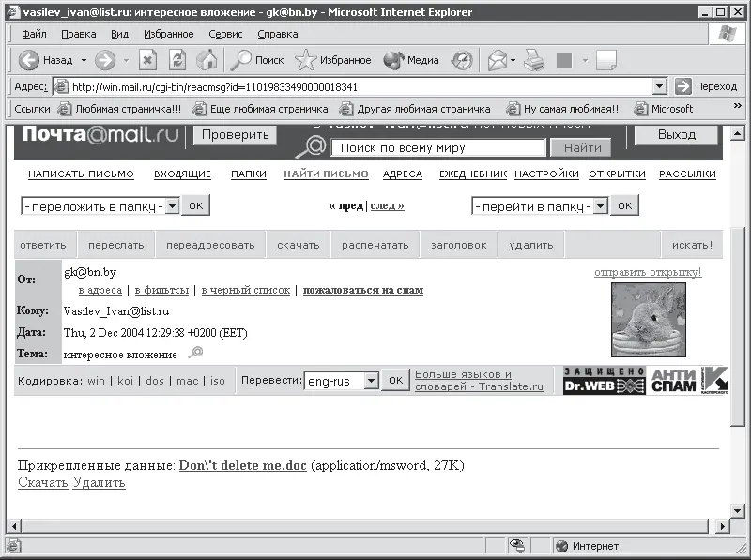The height and width of the screenshot is (560, 751).
Task: Open the Избранное menu
Action: [169, 34]
